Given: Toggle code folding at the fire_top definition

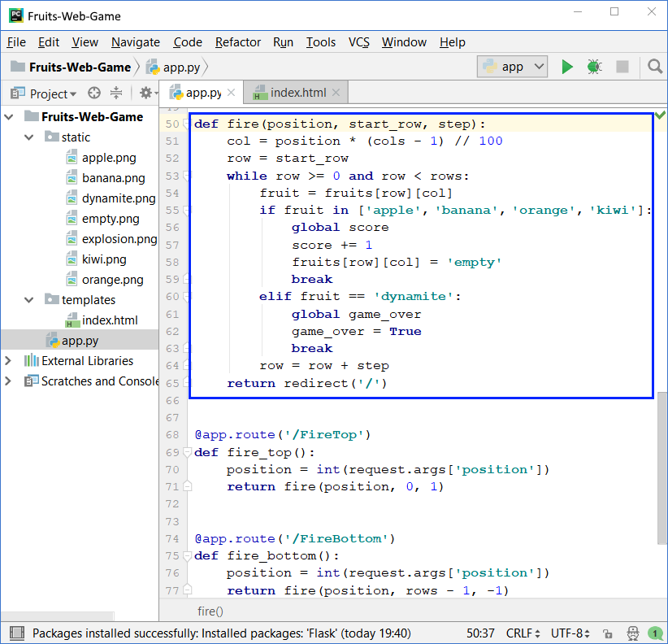Looking at the screenshot, I should [x=188, y=452].
